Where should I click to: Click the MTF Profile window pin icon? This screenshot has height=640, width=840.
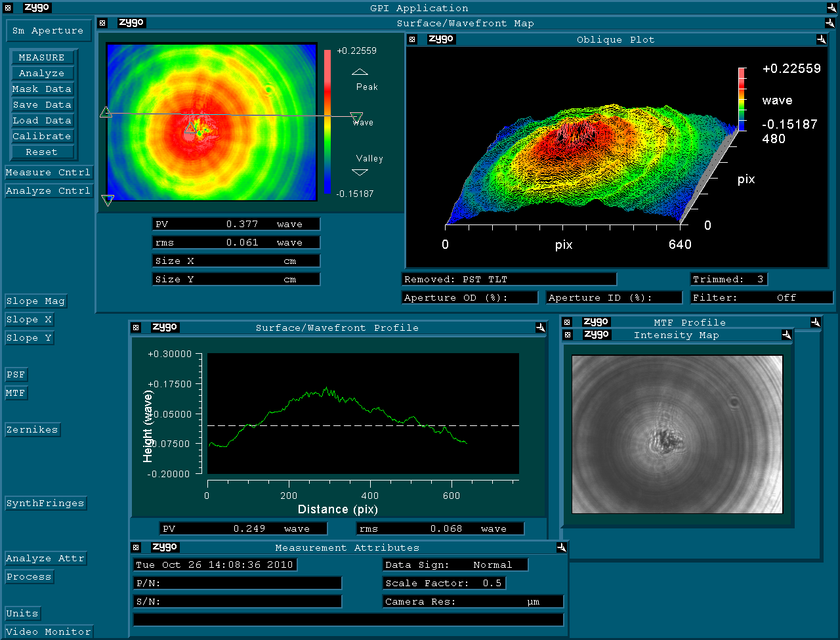[x=815, y=322]
